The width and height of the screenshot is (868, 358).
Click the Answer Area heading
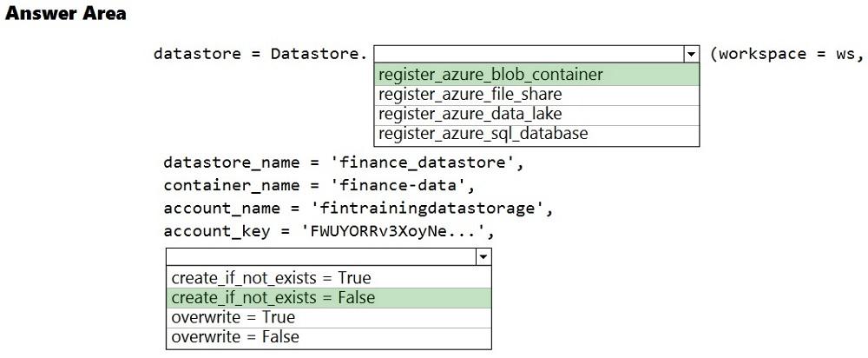pos(66,14)
